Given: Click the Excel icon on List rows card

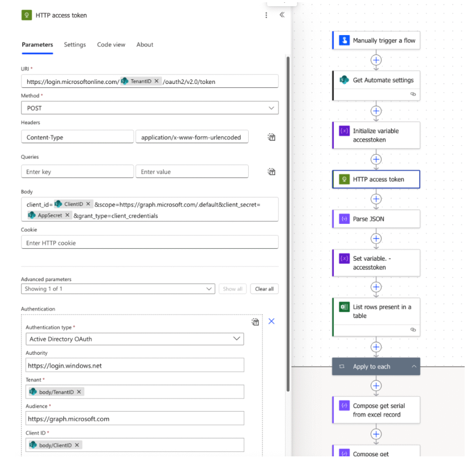Looking at the screenshot, I should tap(345, 307).
